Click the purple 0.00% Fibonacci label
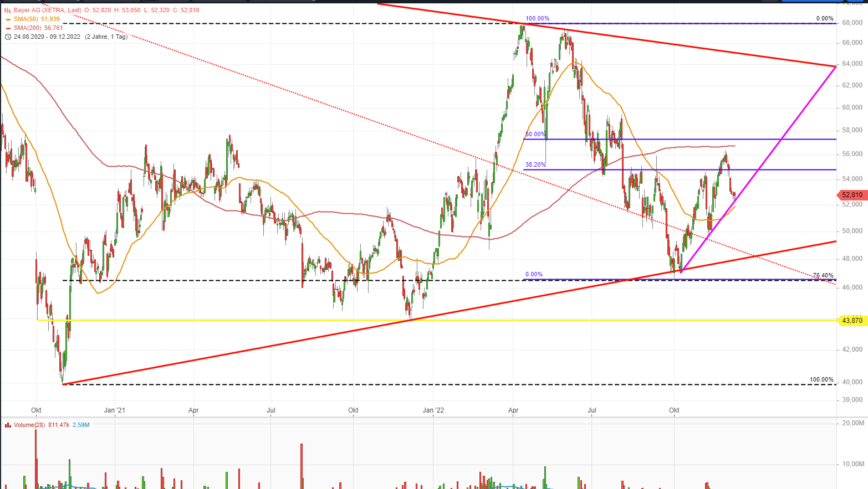This screenshot has width=868, height=489. tap(534, 275)
